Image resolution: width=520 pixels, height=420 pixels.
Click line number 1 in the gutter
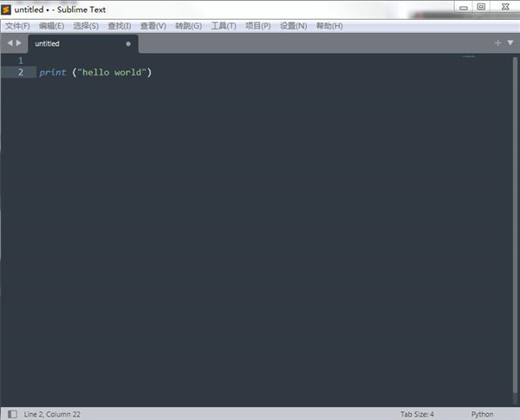[x=21, y=60]
